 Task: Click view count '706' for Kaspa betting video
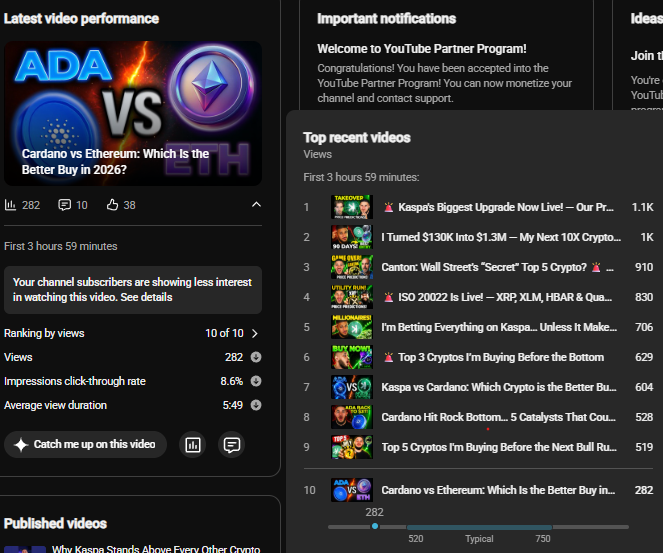[x=644, y=327]
